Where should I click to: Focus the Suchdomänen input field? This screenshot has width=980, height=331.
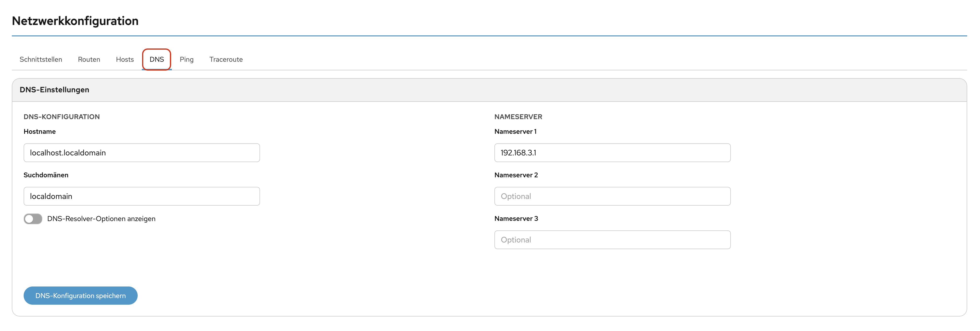(x=142, y=196)
